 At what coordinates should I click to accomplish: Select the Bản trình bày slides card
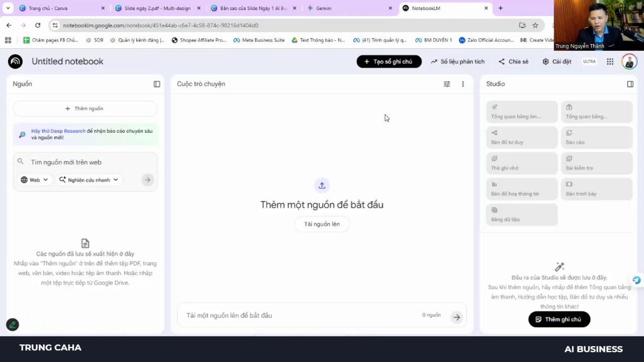click(597, 189)
